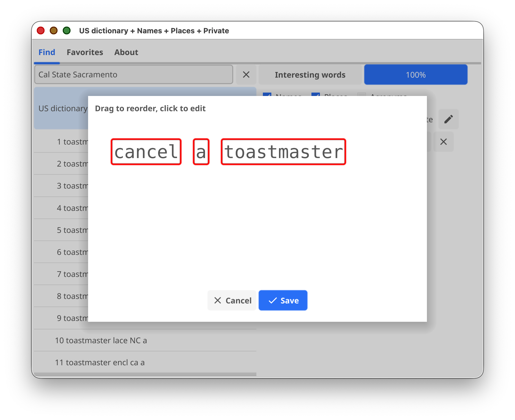Screen dimensions: 515x420
Task: Go to the About tab
Action: point(126,52)
